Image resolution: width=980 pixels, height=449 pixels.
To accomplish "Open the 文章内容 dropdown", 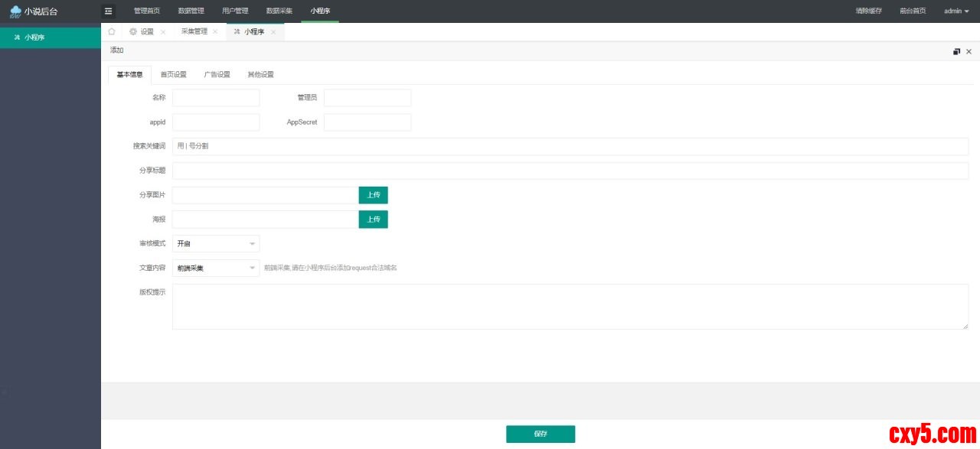I will pos(216,268).
